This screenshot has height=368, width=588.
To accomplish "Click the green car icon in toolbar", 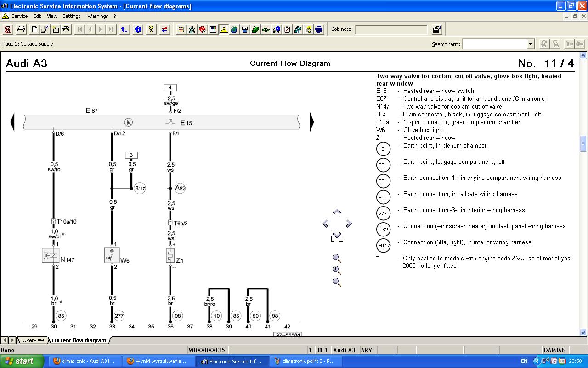I will 266,29.
